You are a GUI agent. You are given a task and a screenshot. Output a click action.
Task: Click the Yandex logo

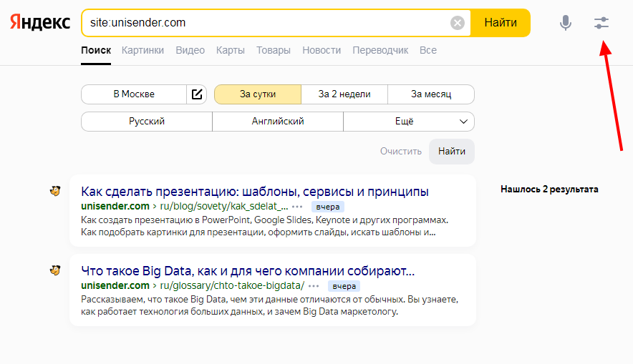40,23
